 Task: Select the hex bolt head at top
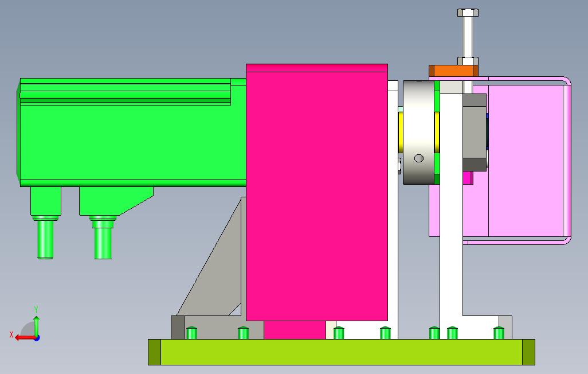pyautogui.click(x=468, y=13)
